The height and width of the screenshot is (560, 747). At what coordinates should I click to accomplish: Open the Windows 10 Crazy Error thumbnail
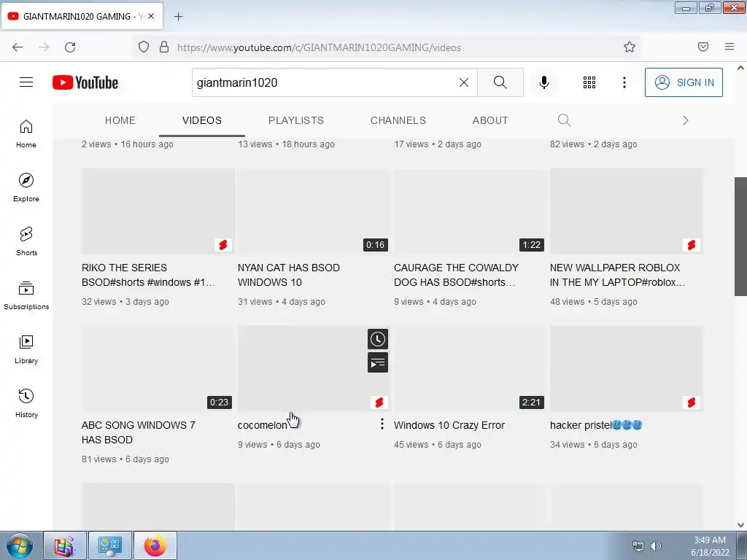(471, 368)
